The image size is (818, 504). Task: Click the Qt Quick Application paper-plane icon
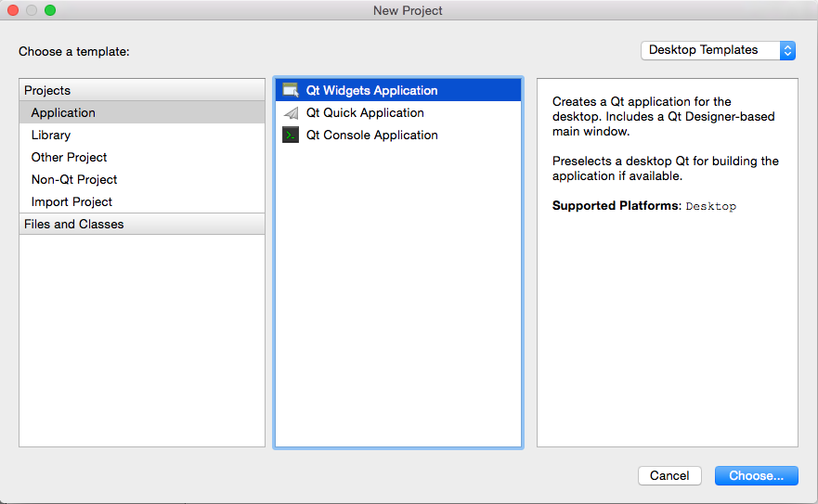[x=291, y=112]
